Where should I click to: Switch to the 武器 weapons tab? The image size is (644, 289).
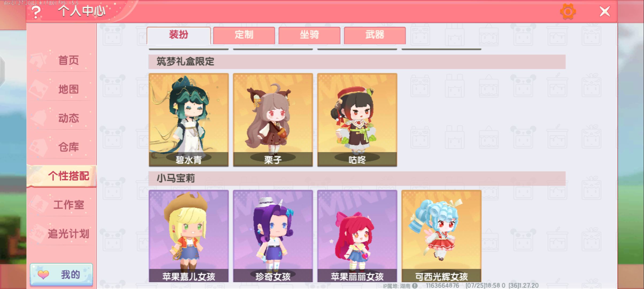click(x=375, y=35)
